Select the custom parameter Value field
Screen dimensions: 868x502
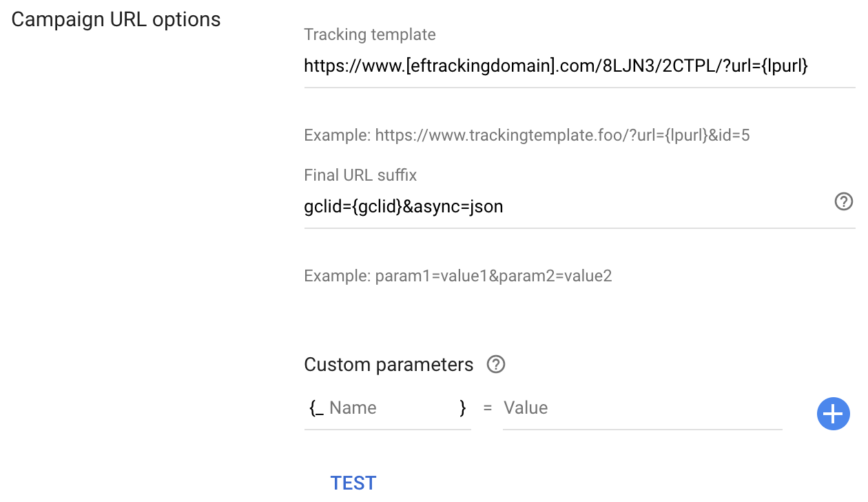click(641, 408)
